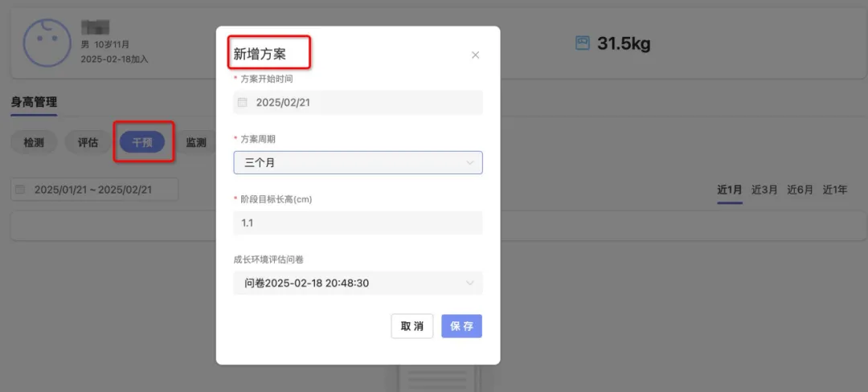Select 近3月 time range
This screenshot has width=868, height=392.
click(x=764, y=190)
